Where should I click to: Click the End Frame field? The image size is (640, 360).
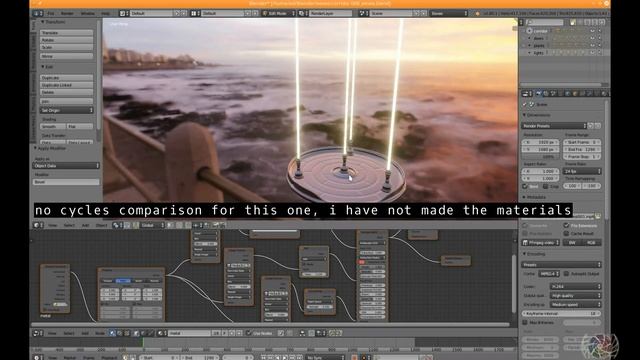tap(582, 149)
